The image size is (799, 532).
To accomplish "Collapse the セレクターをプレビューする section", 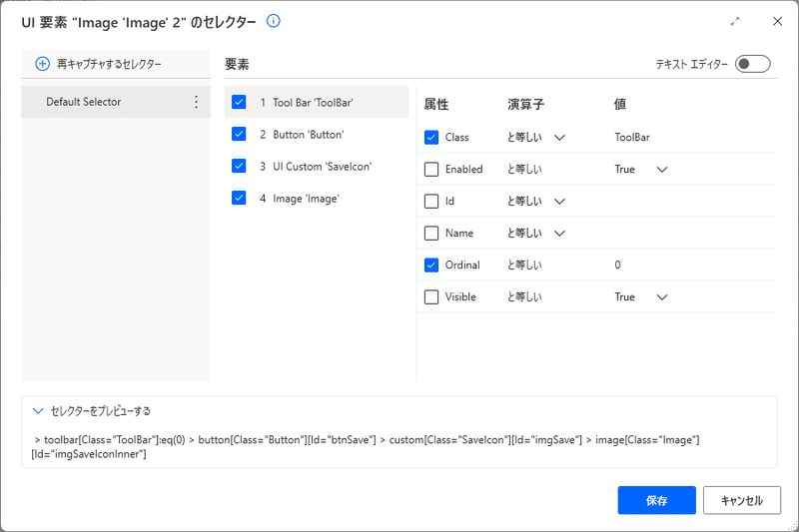I will 38,410.
